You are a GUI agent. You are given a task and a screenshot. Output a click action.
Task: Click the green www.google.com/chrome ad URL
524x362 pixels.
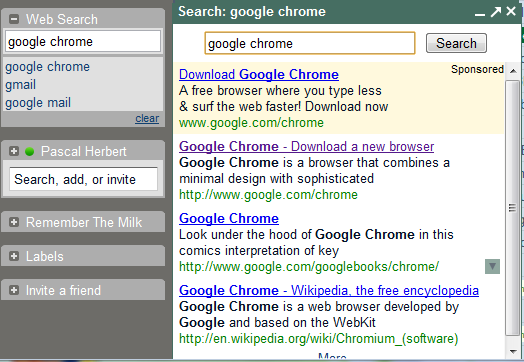[x=251, y=123]
